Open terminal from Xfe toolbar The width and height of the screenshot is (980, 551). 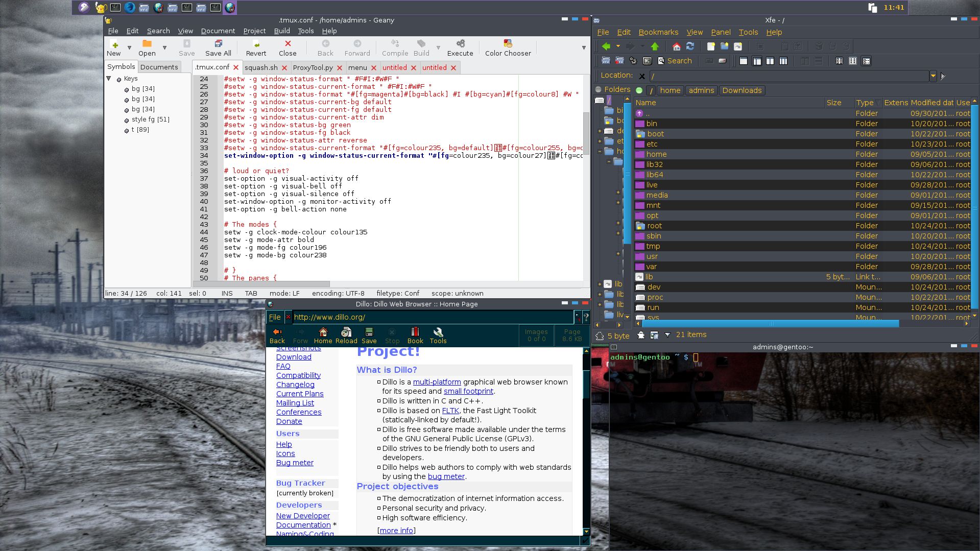coord(647,61)
